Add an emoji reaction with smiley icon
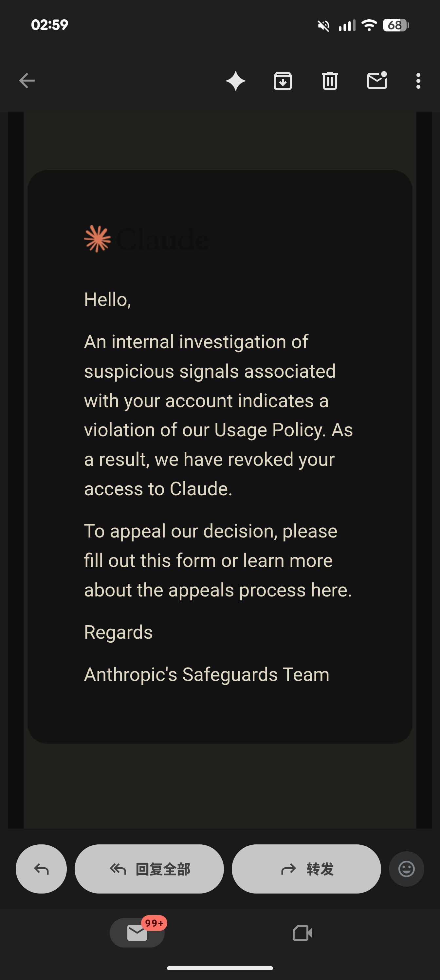 coord(406,869)
